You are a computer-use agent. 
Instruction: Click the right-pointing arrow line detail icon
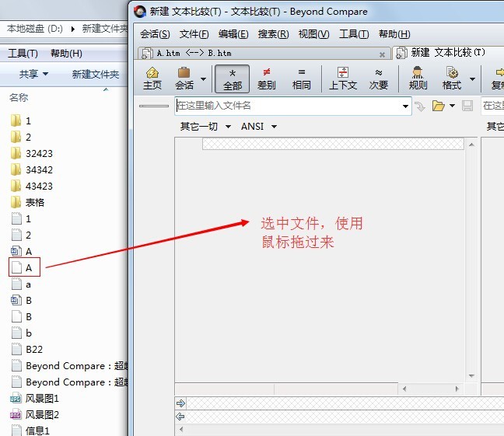pyautogui.click(x=180, y=403)
